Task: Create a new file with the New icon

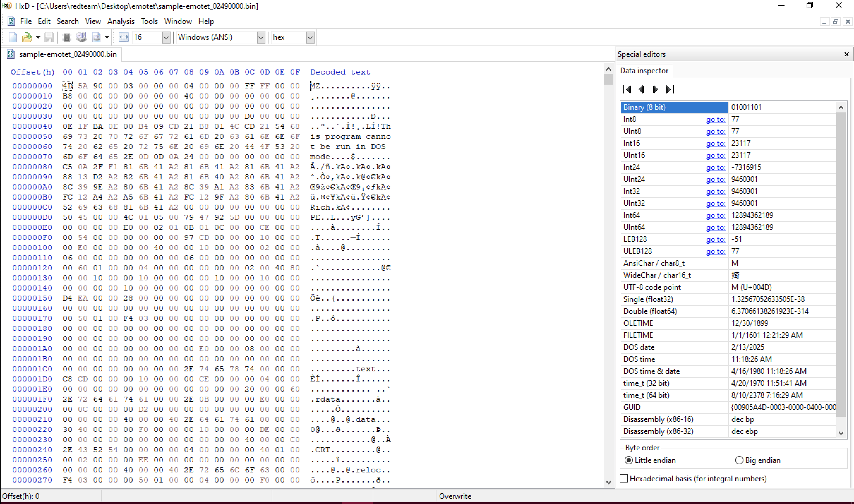Action: (x=13, y=37)
